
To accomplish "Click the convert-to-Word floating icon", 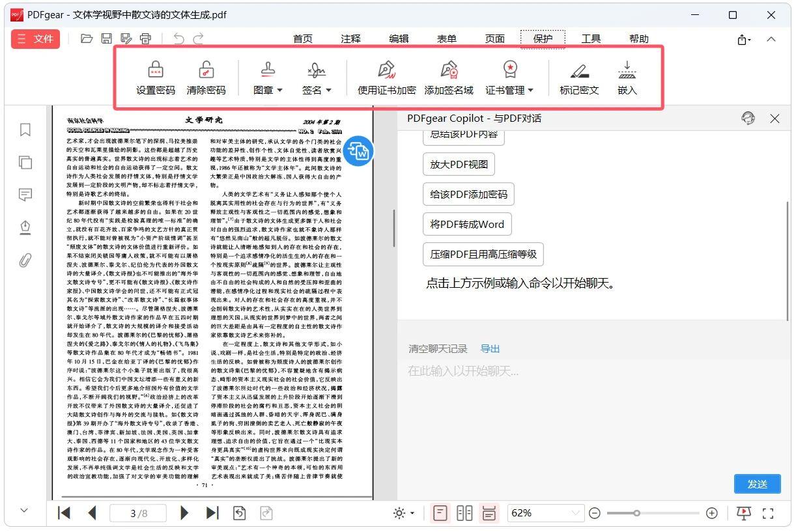I will (358, 151).
